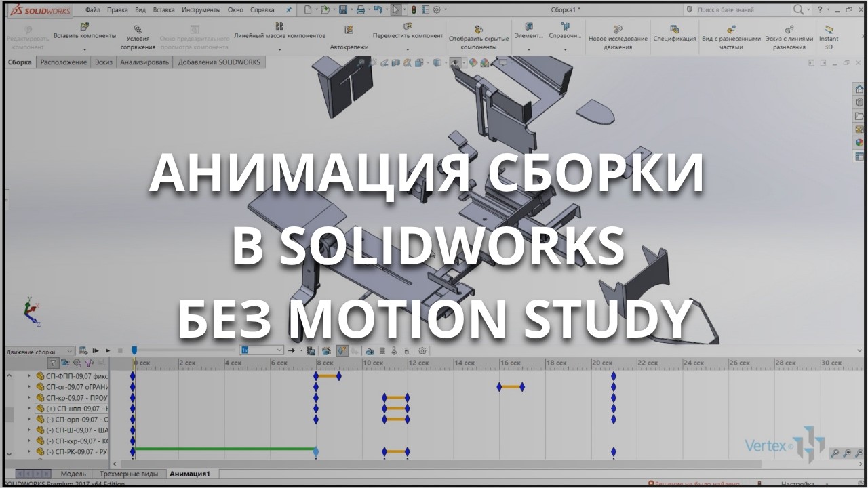
Task: Select the Анимация1 tab
Action: click(x=190, y=474)
